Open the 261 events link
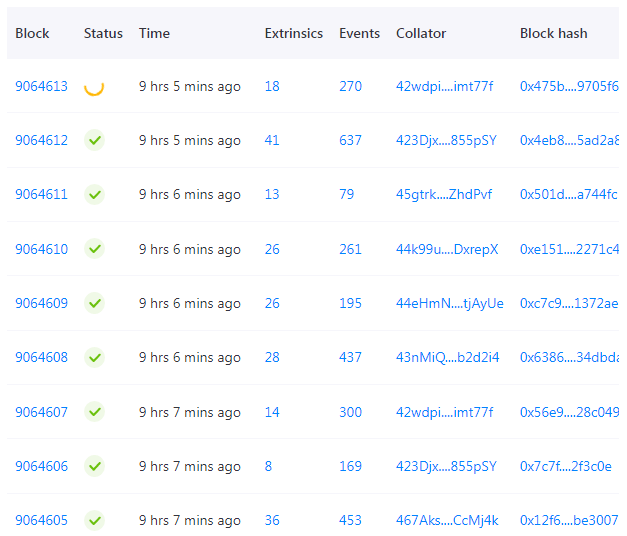 pyautogui.click(x=350, y=249)
